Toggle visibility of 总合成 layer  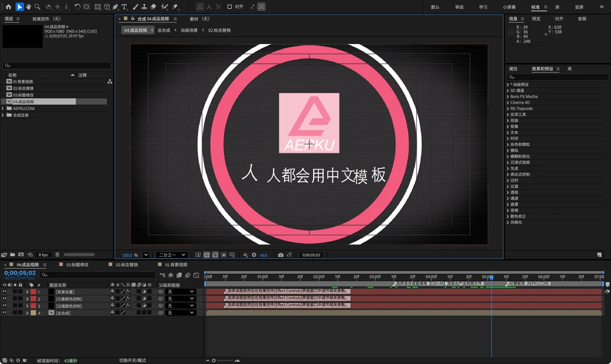point(4,313)
